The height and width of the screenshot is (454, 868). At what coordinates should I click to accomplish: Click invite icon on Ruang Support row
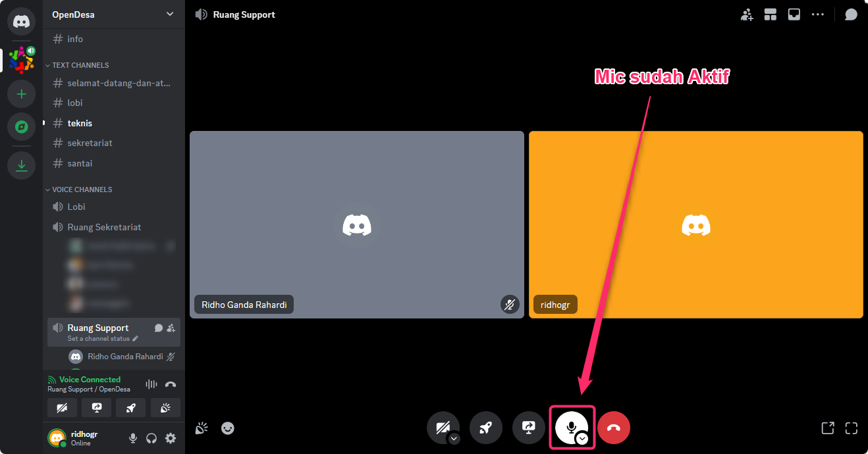pos(171,328)
